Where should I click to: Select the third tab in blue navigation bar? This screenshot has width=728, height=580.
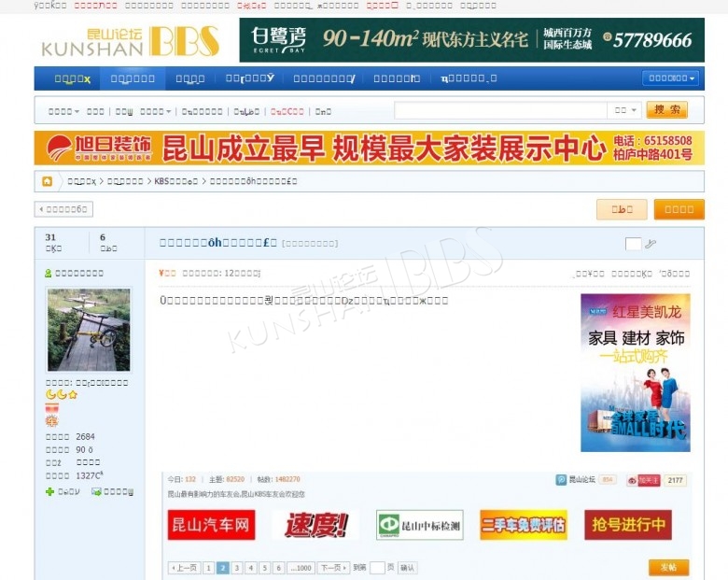[x=190, y=78]
